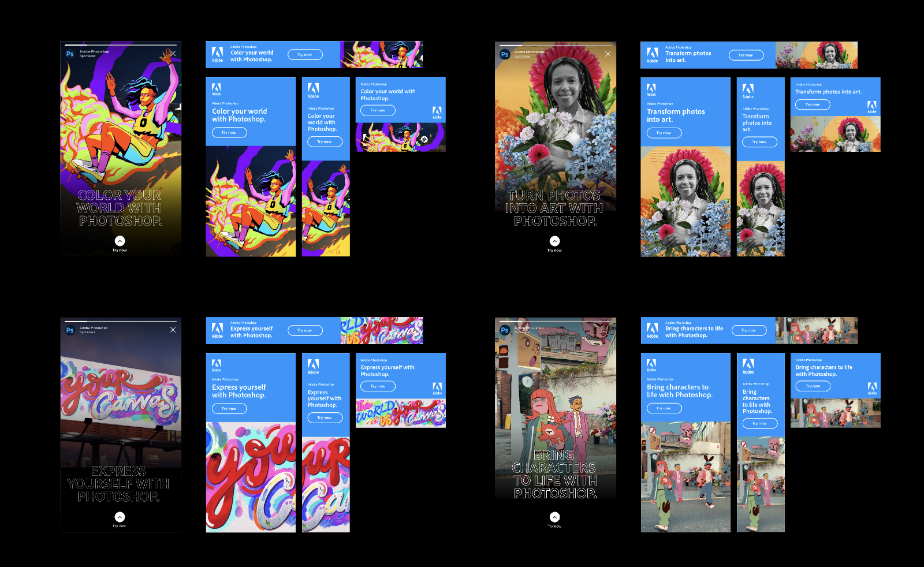This screenshot has height=567, width=924.
Task: Click 'Try now' in the 'Color your world' large portrait ad
Action: coord(229,133)
